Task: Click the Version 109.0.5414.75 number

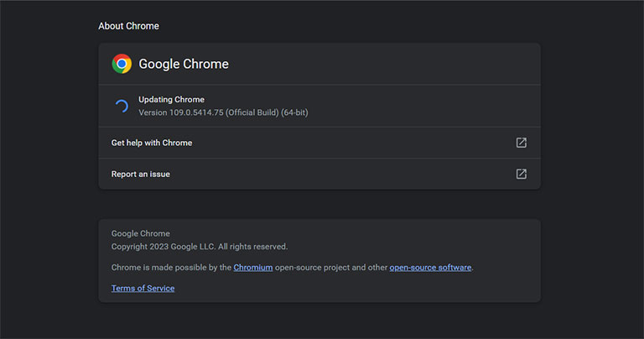Action: (196, 112)
